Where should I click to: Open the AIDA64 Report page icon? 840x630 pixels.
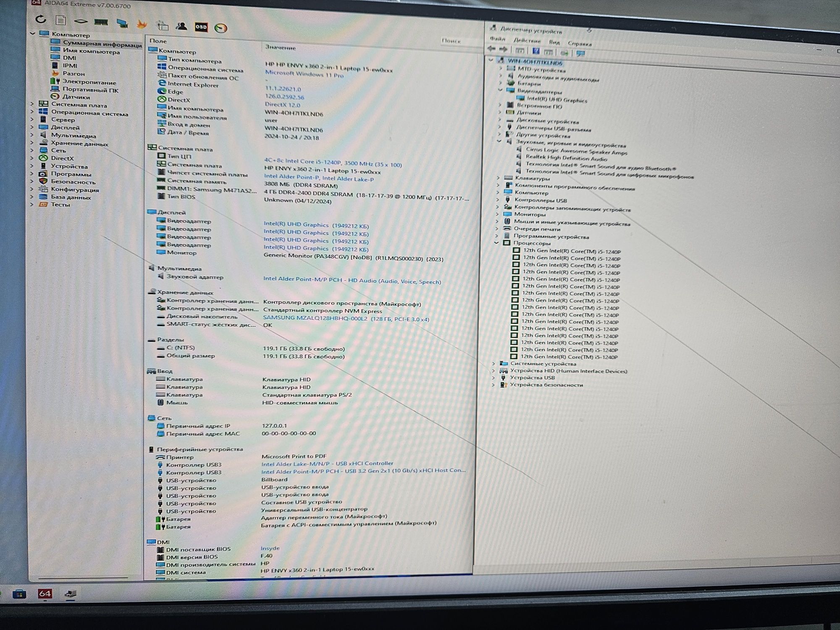coord(61,20)
